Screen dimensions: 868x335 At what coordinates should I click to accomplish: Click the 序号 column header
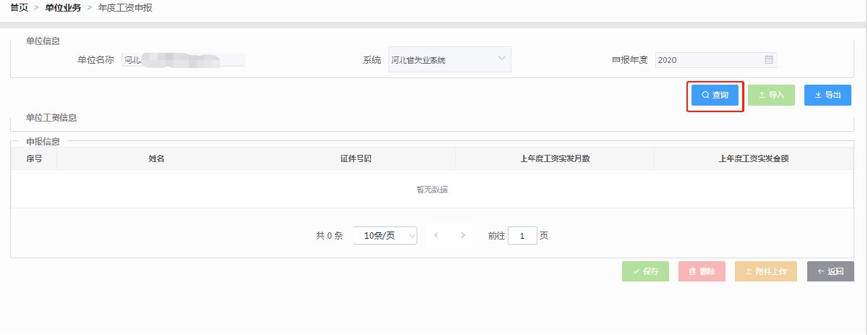click(34, 158)
